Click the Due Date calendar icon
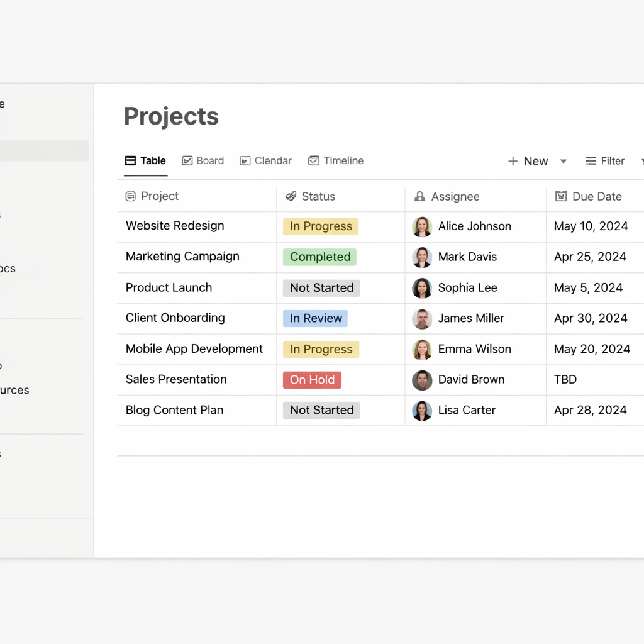The width and height of the screenshot is (644, 644). tap(561, 197)
